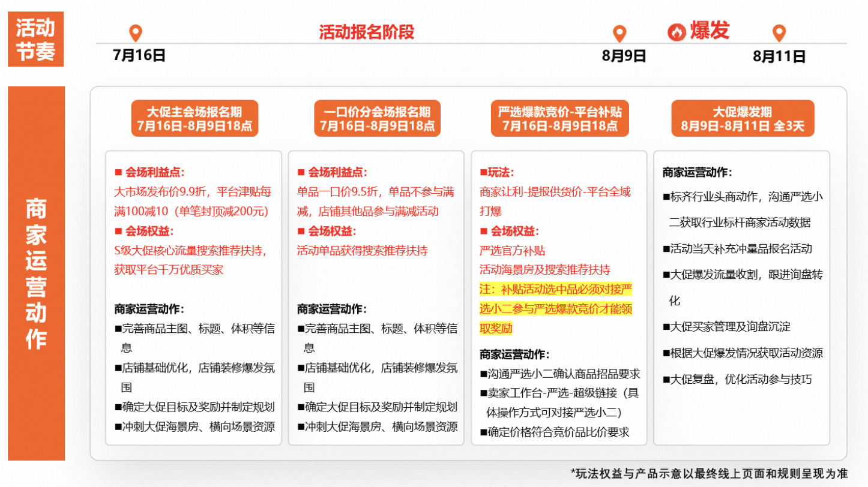Click the vertical 商家运营动作 sidebar block
The width and height of the screenshot is (868, 487).
36,273
